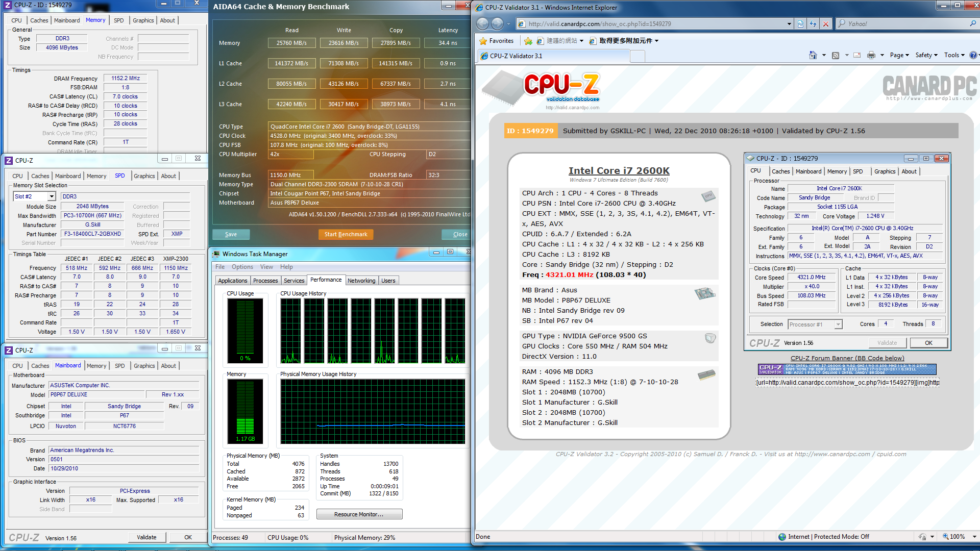The height and width of the screenshot is (551, 980).
Task: Click the IE Back navigation arrow
Action: click(x=482, y=23)
